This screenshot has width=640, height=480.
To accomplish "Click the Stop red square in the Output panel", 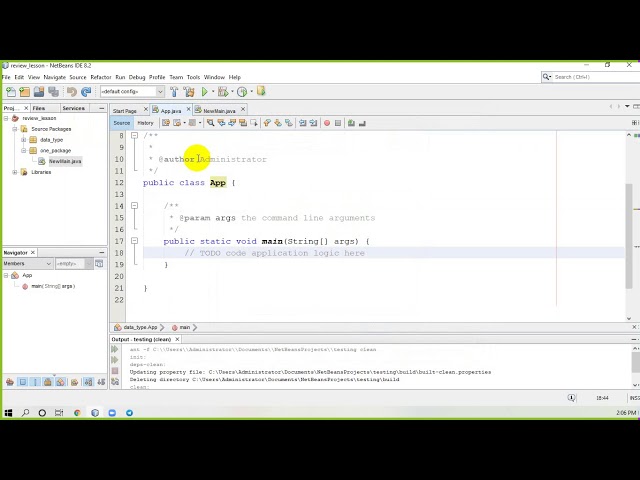I will [115, 371].
